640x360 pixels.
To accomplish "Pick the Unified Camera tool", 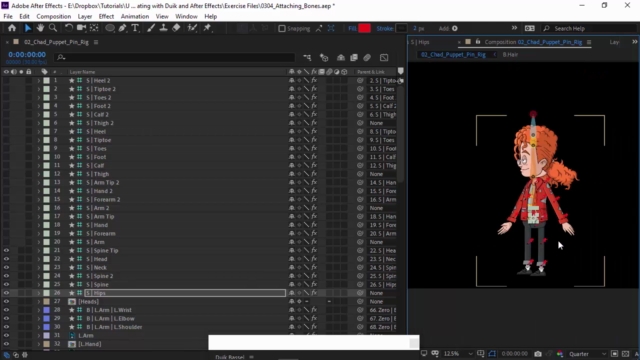I will pyautogui.click(x=81, y=28).
